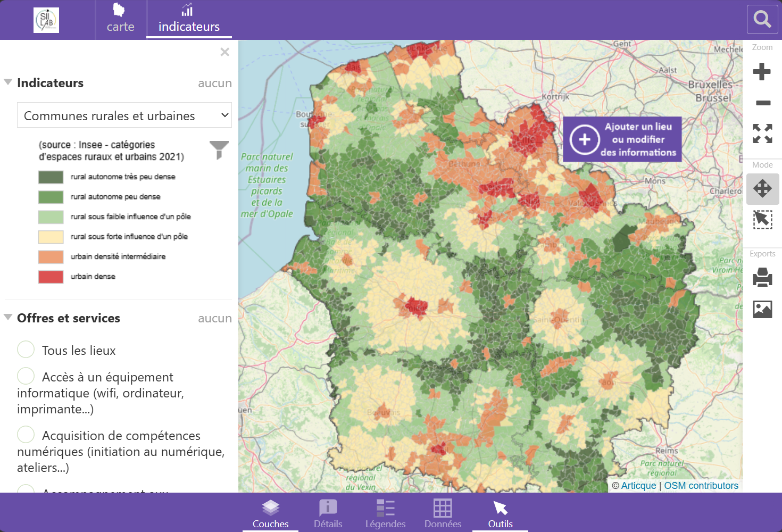The height and width of the screenshot is (532, 782).
Task: Click the urbain dense red swatch
Action: (51, 277)
